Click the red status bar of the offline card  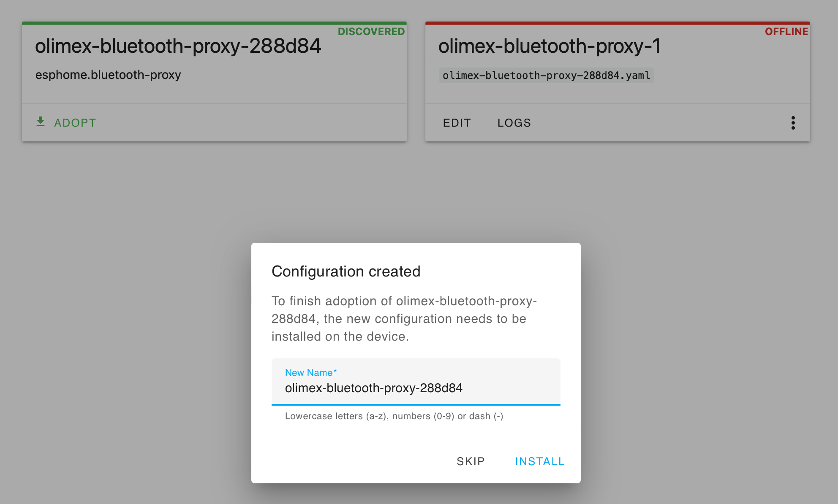click(x=618, y=22)
